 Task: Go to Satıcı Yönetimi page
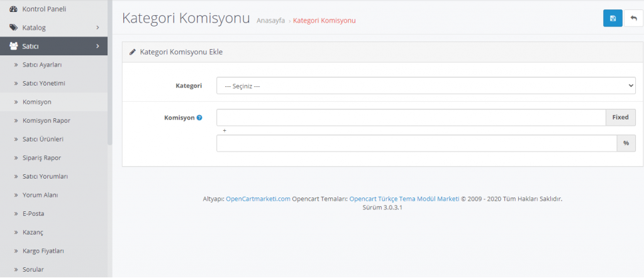tap(44, 83)
